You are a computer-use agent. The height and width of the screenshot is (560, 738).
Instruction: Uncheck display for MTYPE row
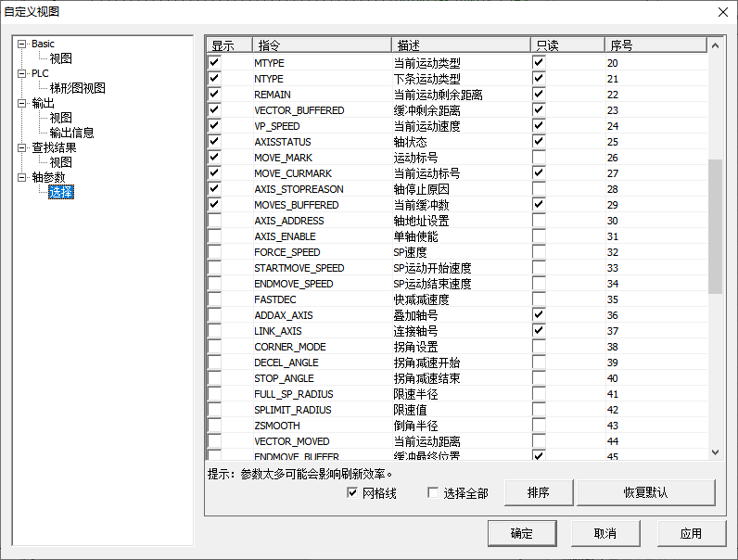(x=214, y=62)
